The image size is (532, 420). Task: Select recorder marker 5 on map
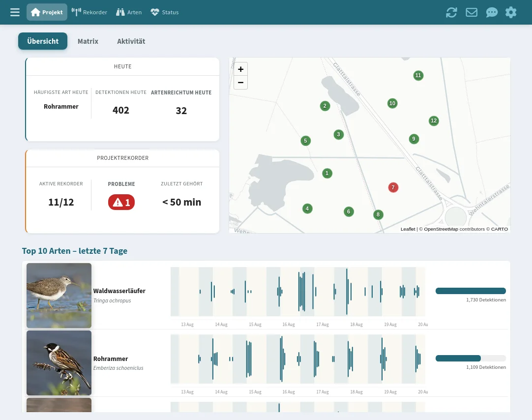(x=306, y=141)
